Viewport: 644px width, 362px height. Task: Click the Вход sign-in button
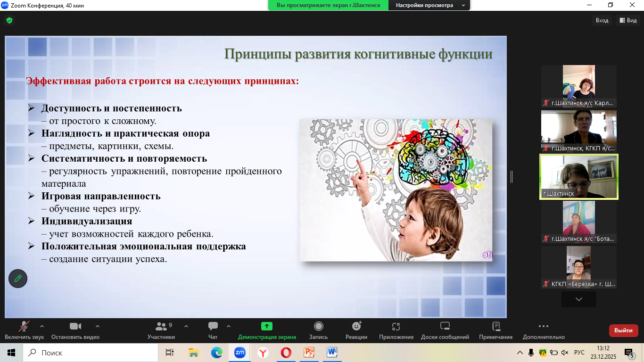coord(602,20)
